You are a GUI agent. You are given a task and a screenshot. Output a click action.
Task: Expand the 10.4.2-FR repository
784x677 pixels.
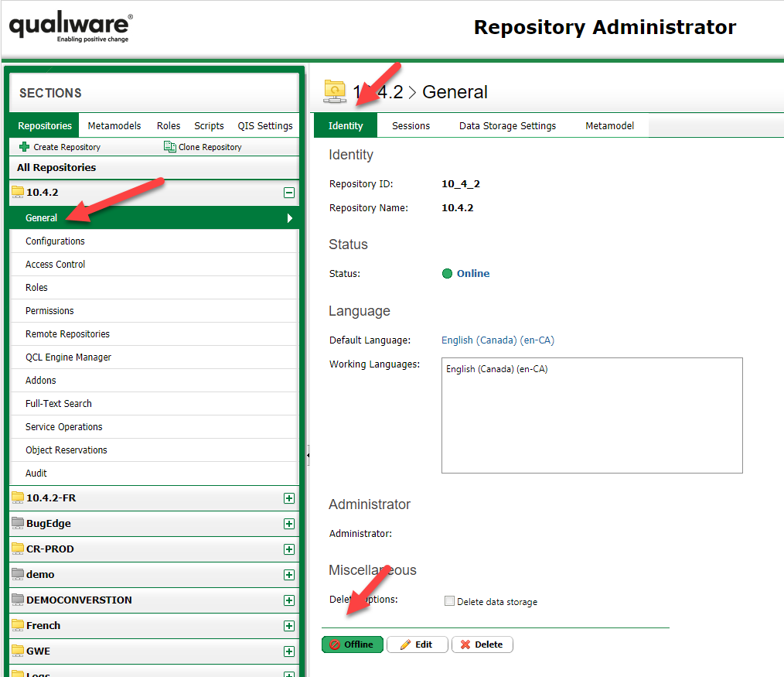tap(289, 498)
